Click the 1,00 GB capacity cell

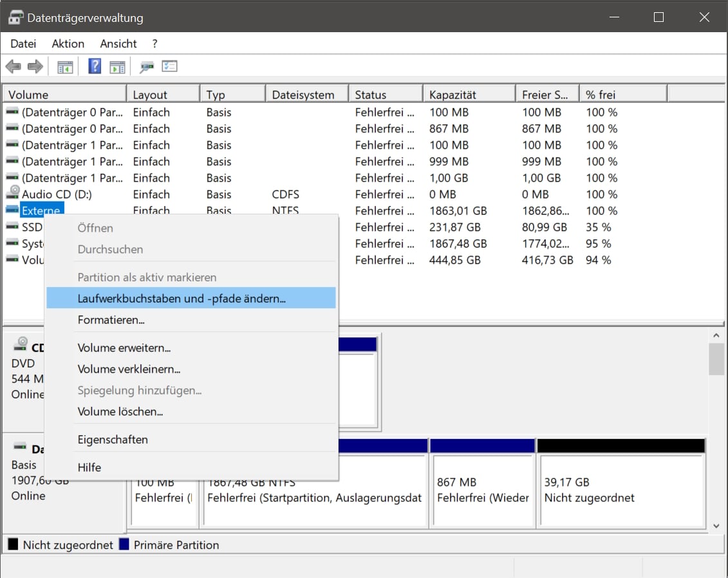coord(449,178)
